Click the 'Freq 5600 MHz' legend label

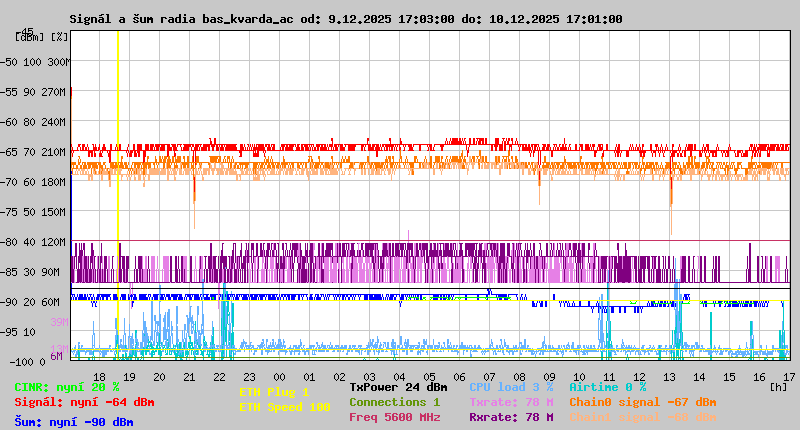point(394,417)
